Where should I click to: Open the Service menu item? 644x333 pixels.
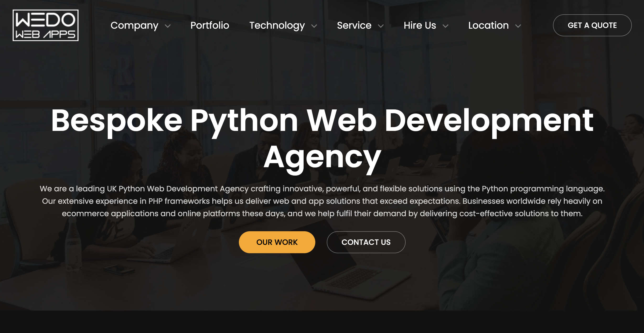(x=354, y=25)
